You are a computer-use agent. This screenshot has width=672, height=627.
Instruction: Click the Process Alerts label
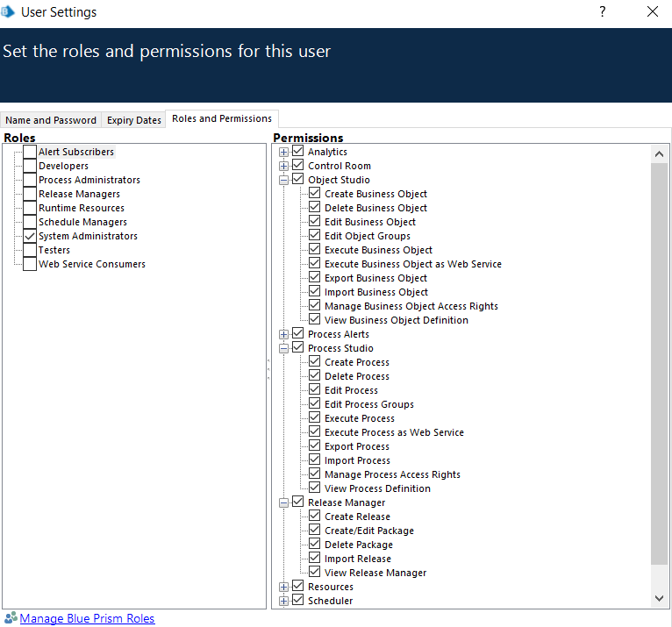click(x=338, y=334)
